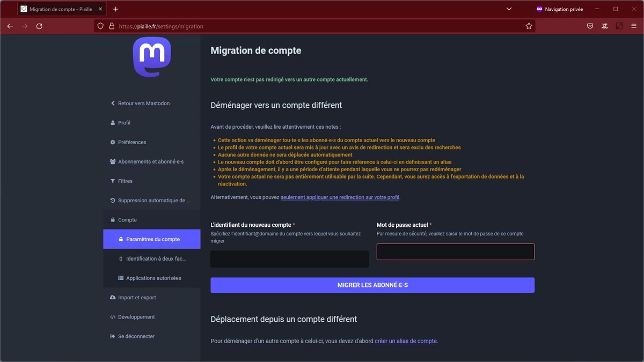Click the lock icon beside Paramètres du compte
This screenshot has width=644, height=362.
pyautogui.click(x=121, y=239)
